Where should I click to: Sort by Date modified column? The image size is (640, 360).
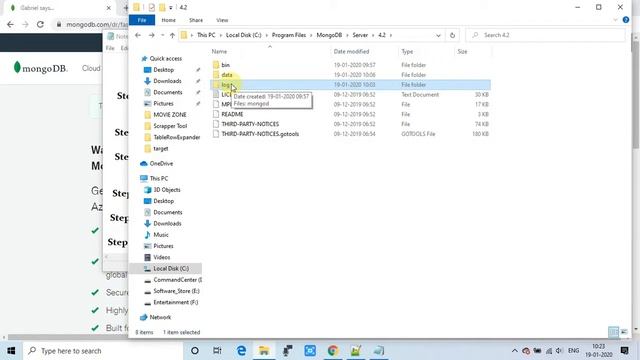click(351, 51)
